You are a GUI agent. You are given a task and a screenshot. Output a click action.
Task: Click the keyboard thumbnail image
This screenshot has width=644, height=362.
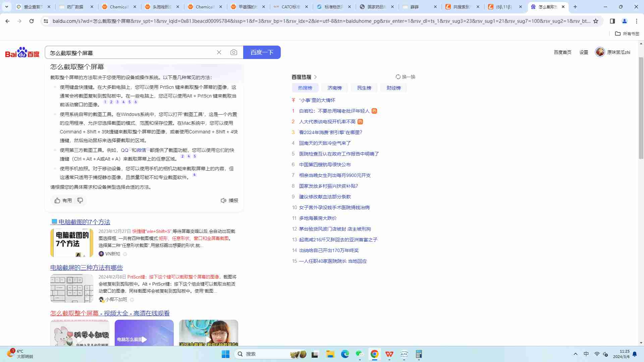pos(72,288)
